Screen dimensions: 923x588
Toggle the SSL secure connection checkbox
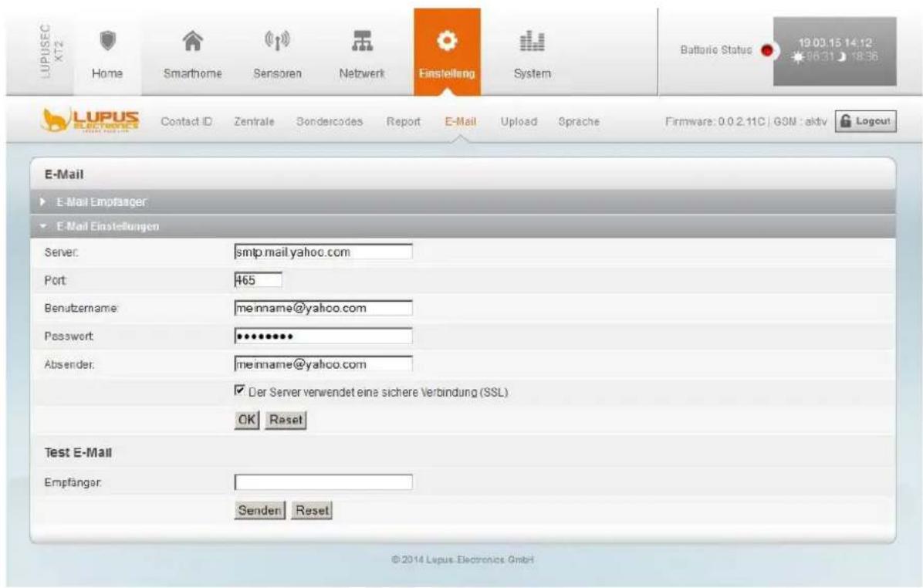[239, 390]
